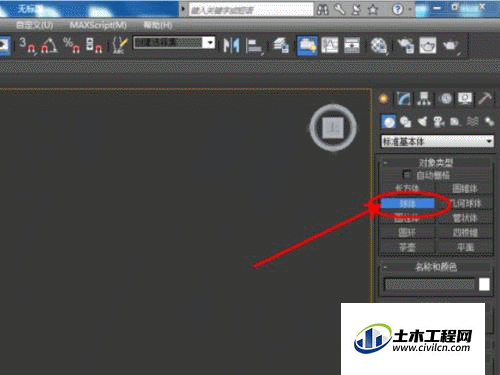Switch to the Create panel tab
Image resolution: width=500 pixels, height=375 pixels.
(x=384, y=99)
